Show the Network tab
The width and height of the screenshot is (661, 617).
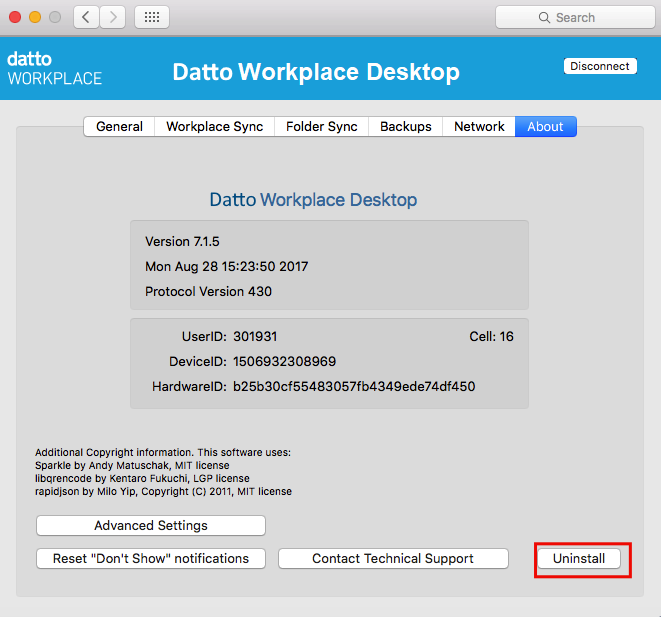click(479, 127)
